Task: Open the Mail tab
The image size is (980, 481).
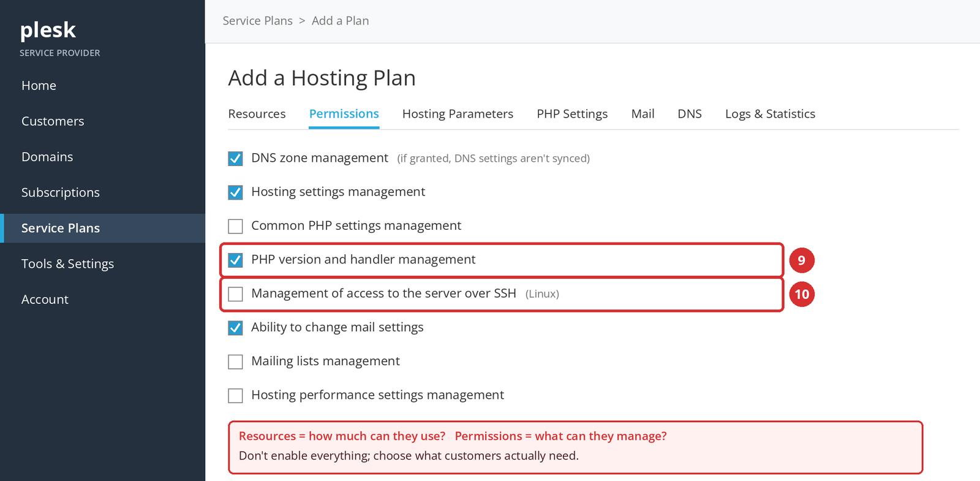Action: pos(643,114)
